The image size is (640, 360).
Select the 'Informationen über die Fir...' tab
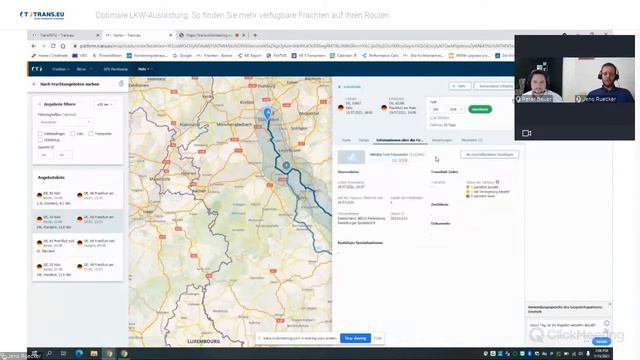400,140
